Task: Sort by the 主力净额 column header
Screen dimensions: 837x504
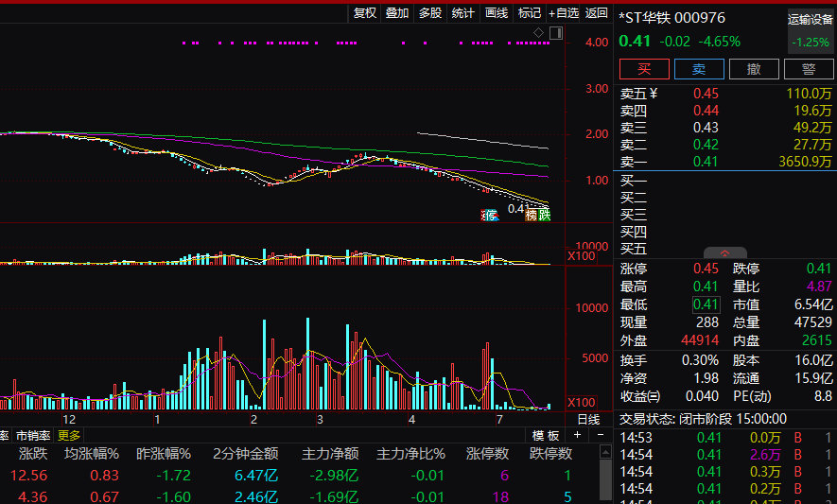Action: click(330, 454)
